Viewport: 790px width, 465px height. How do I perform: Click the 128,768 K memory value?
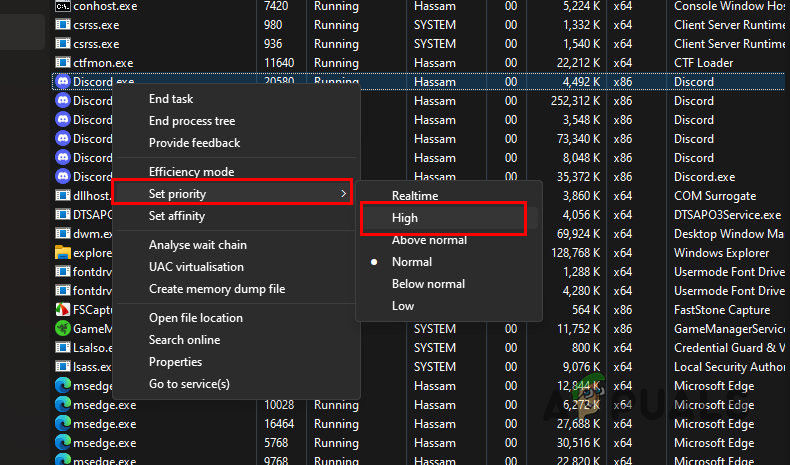click(575, 253)
